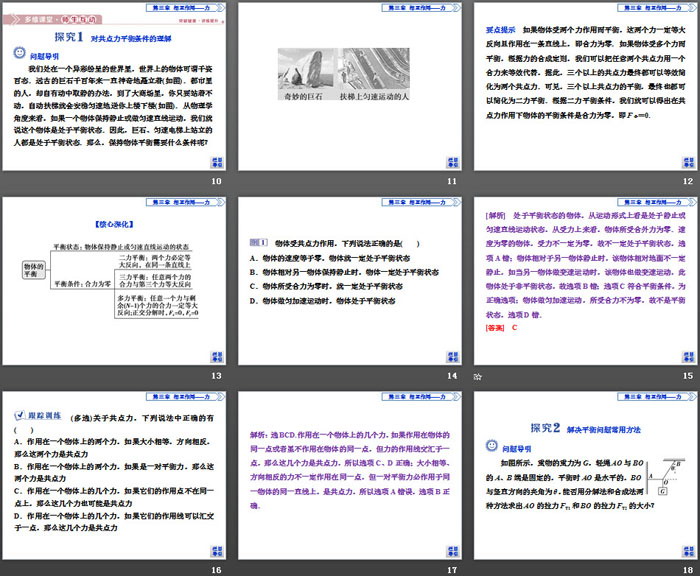The width and height of the screenshot is (700, 576).
Task: Click the slide number 14 label
Action: pos(452,376)
